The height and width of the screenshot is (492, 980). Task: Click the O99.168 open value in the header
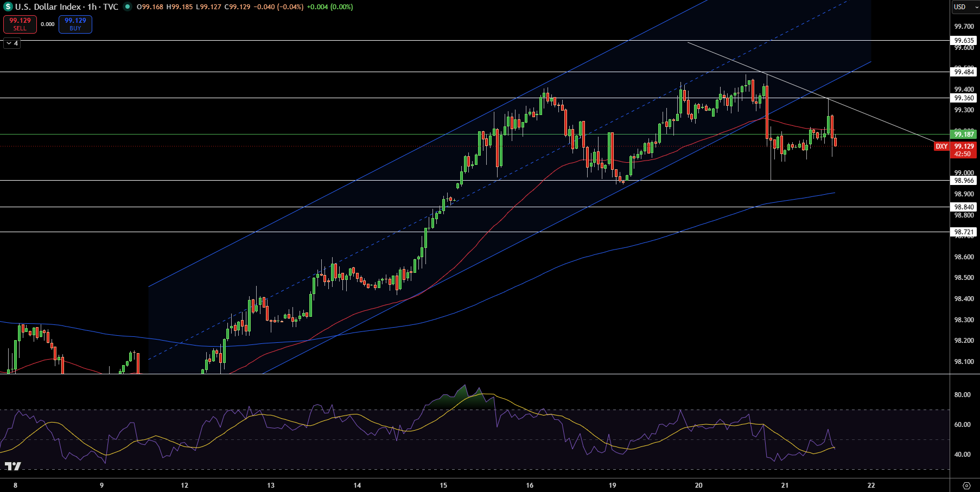pyautogui.click(x=150, y=7)
